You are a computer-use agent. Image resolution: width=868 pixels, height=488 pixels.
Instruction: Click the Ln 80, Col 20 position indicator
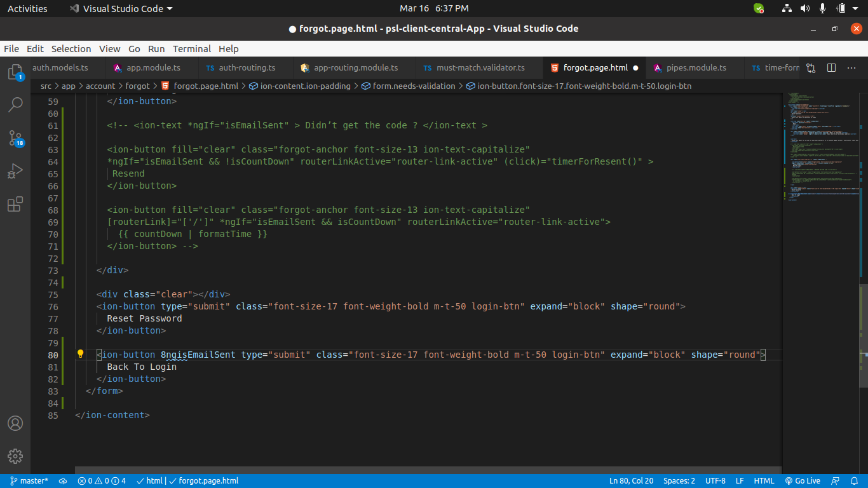tap(631, 481)
